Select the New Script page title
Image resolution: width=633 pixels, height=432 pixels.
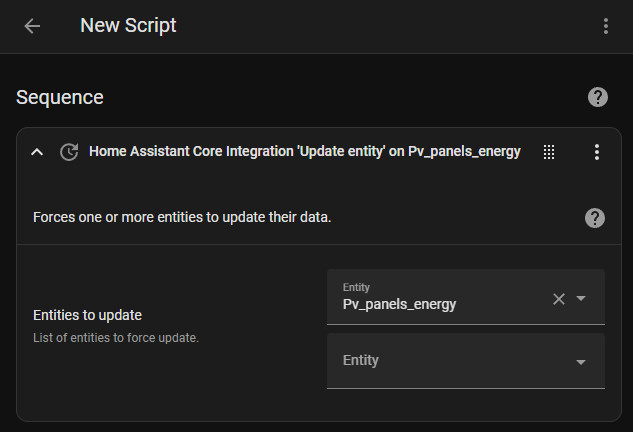[x=128, y=25]
